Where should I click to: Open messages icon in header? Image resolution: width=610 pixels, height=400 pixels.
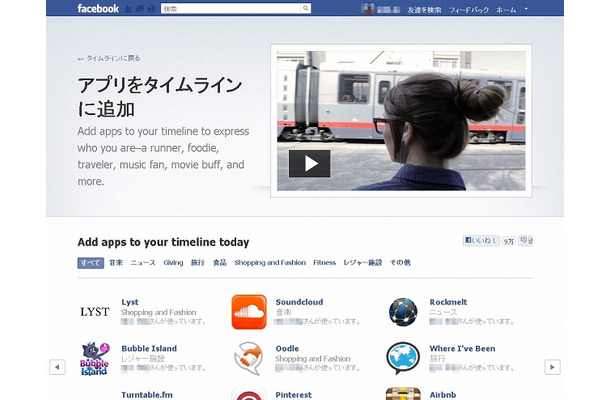140,9
